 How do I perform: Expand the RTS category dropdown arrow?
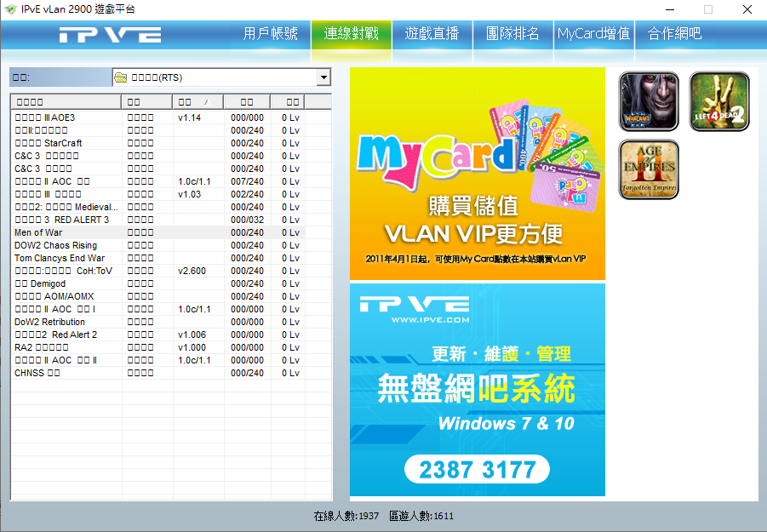[323, 78]
